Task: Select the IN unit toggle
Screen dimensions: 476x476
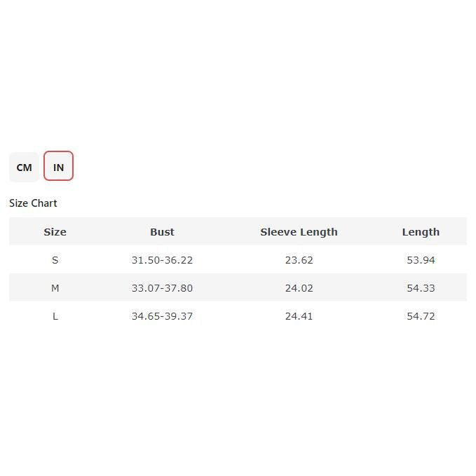Action: (x=58, y=167)
